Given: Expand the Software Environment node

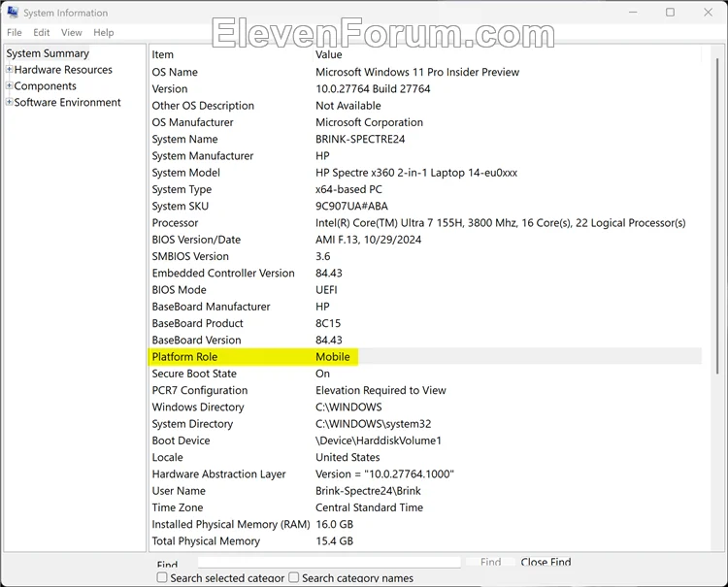Looking at the screenshot, I should [x=10, y=102].
